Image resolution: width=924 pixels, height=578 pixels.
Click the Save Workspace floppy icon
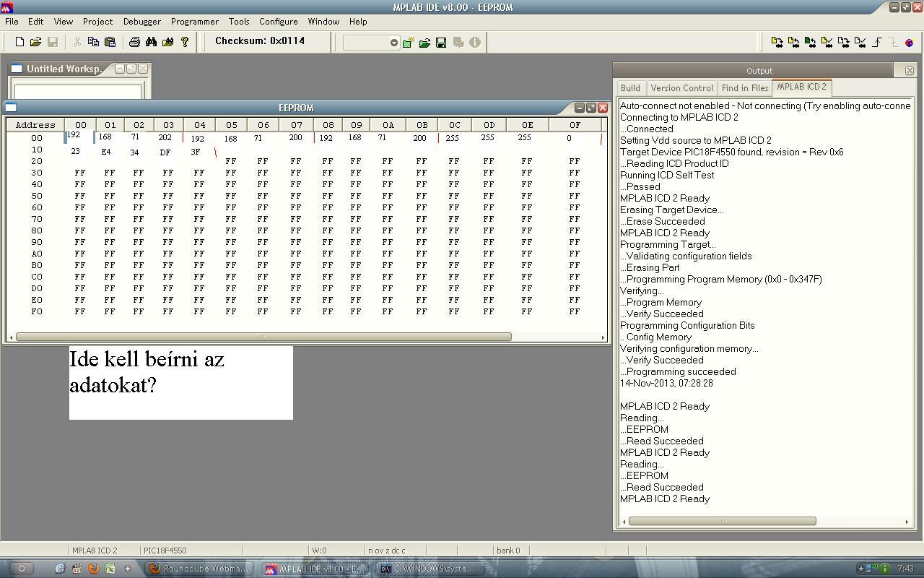click(441, 43)
